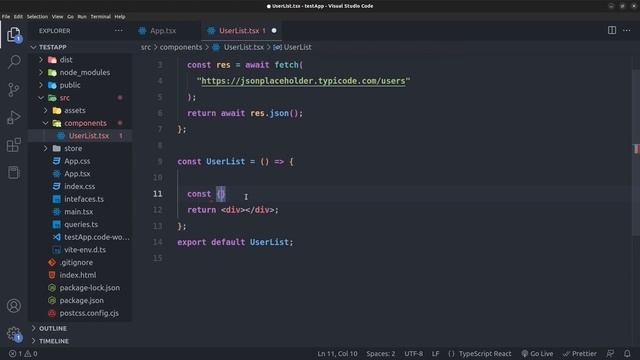This screenshot has width=640, height=360.
Task: Click the UTF-8 encoding indicator
Action: (x=413, y=353)
